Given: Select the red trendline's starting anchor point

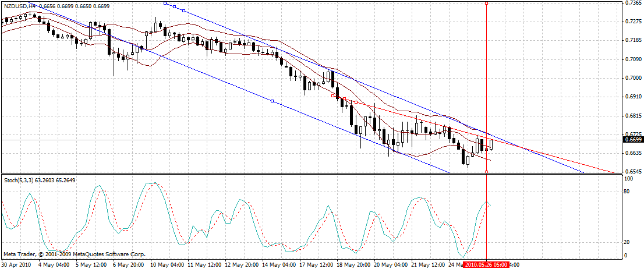Looking at the screenshot, I should point(332,95).
